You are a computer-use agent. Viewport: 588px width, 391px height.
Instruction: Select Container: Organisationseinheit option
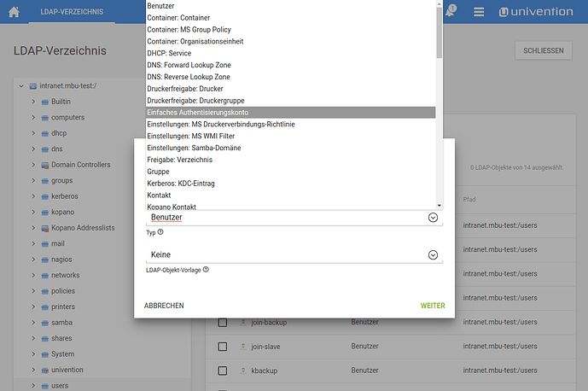coord(291,41)
